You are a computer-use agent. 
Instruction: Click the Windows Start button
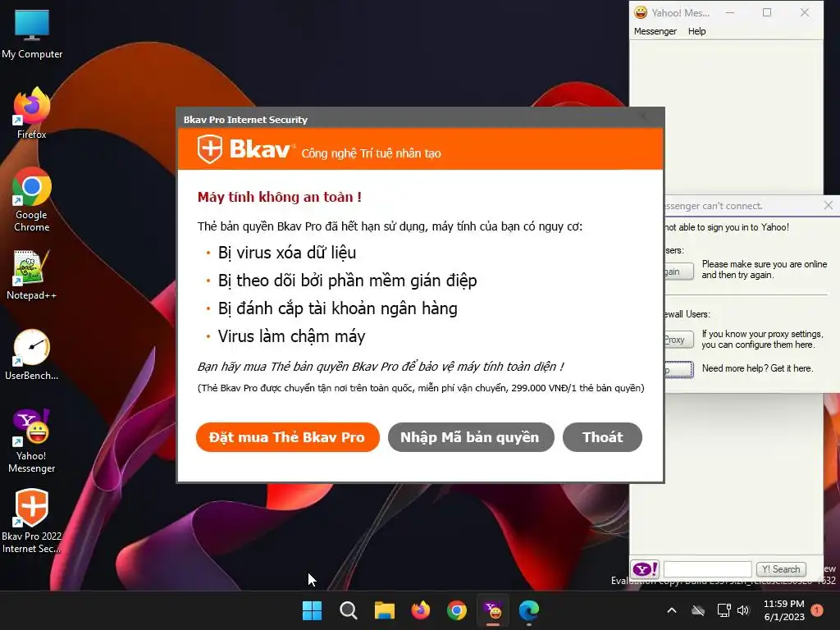point(313,610)
